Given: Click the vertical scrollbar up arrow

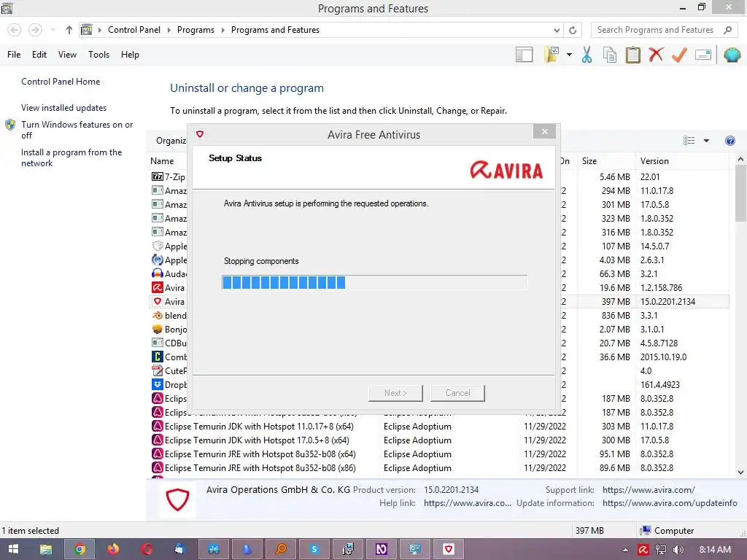Looking at the screenshot, I should [740, 160].
